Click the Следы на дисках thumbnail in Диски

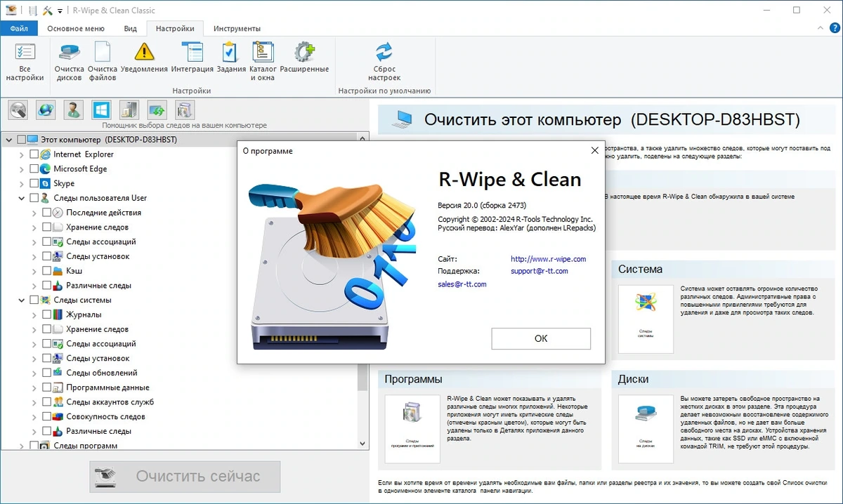646,429
